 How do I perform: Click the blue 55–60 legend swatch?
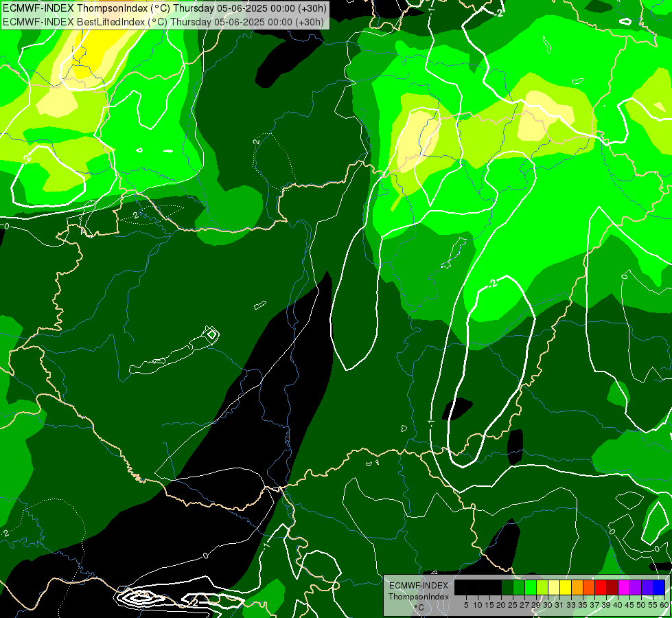click(x=659, y=587)
